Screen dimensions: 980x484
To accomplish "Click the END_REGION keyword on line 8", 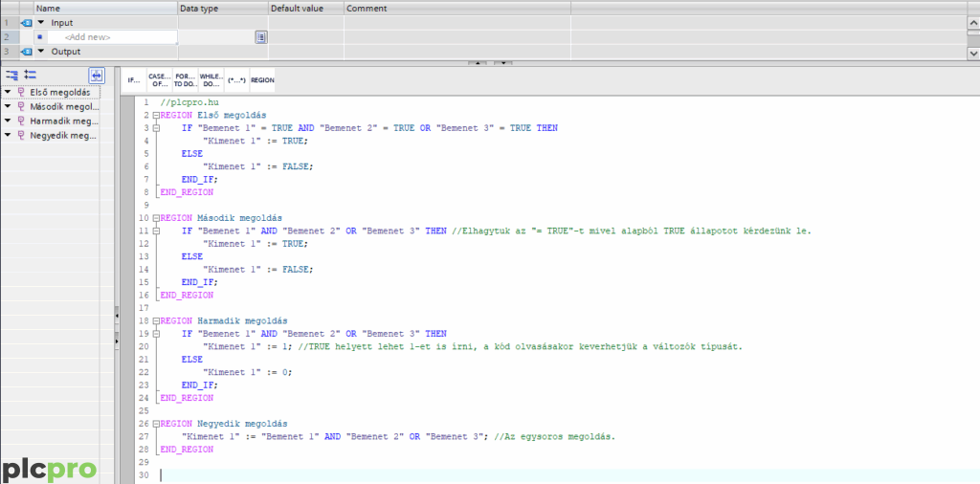I will [187, 191].
